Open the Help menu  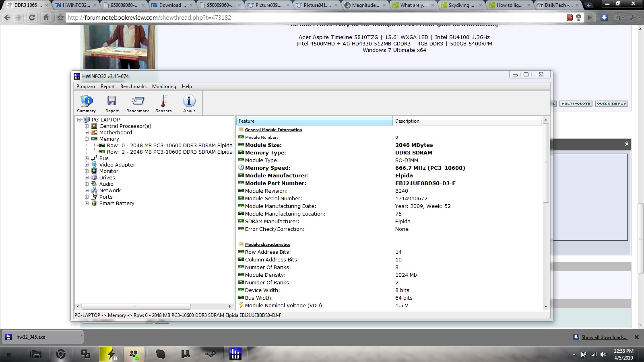point(187,86)
